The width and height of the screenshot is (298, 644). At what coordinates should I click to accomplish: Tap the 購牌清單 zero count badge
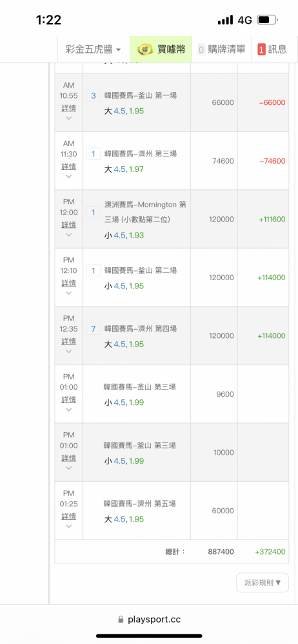201,50
